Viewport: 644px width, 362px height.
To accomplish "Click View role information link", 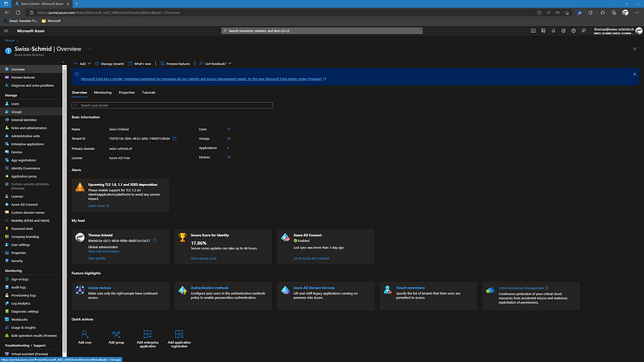I will 104,251.
